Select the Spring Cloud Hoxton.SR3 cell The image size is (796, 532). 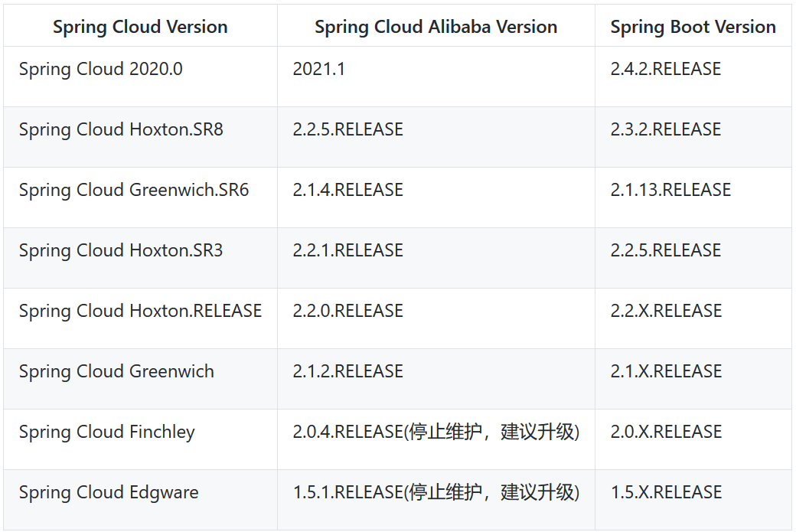pos(140,258)
